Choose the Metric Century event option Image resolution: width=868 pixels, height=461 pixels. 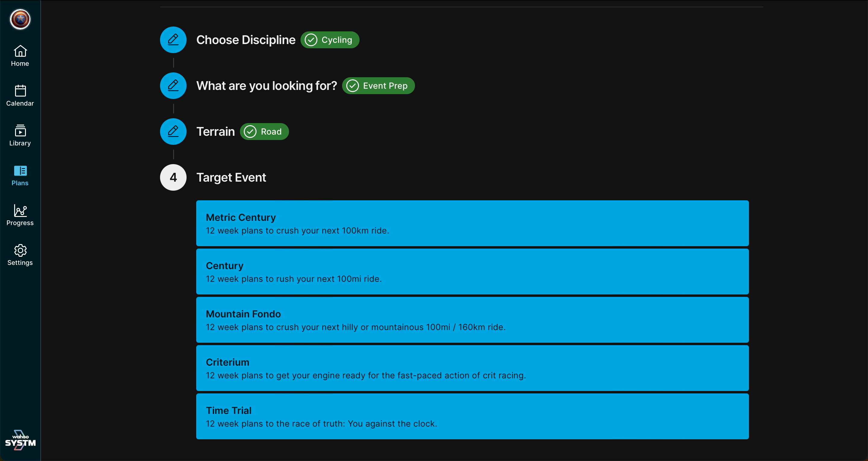pyautogui.click(x=472, y=223)
